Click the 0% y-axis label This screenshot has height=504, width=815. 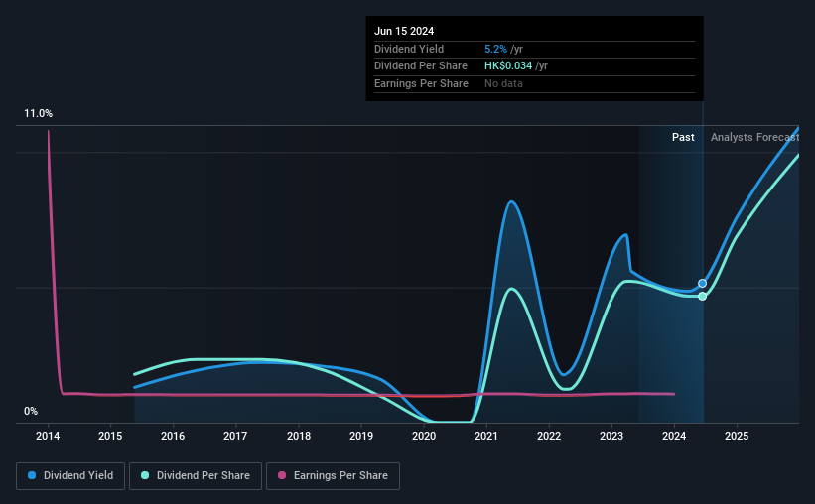[31, 411]
